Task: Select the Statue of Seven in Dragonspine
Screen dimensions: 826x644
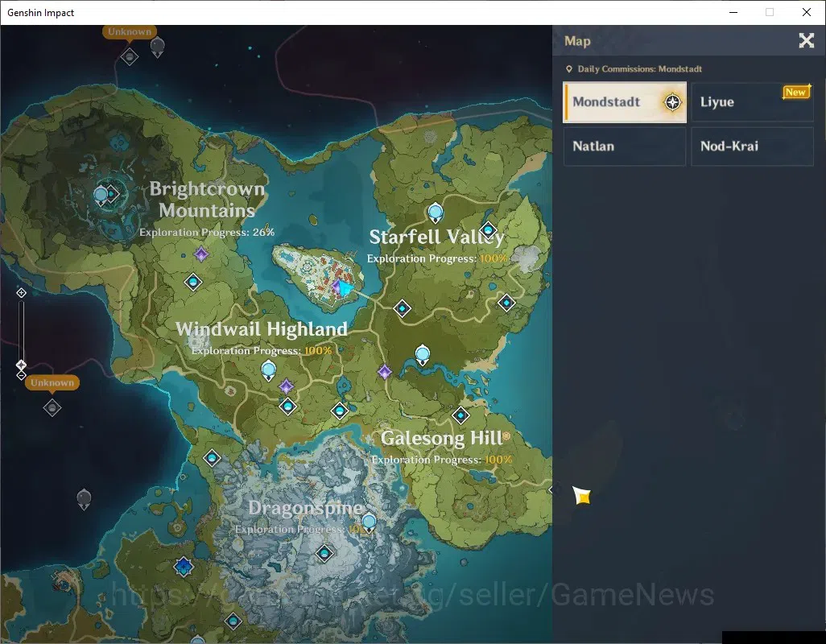Action: 369,523
